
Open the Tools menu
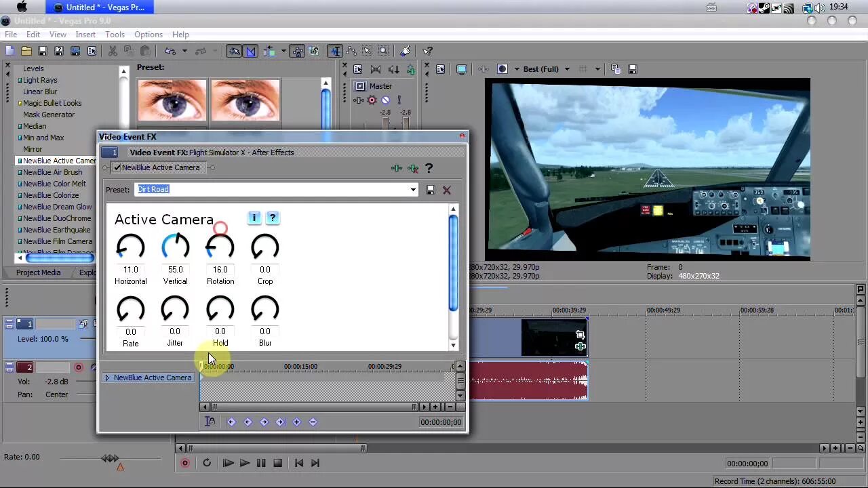(115, 35)
